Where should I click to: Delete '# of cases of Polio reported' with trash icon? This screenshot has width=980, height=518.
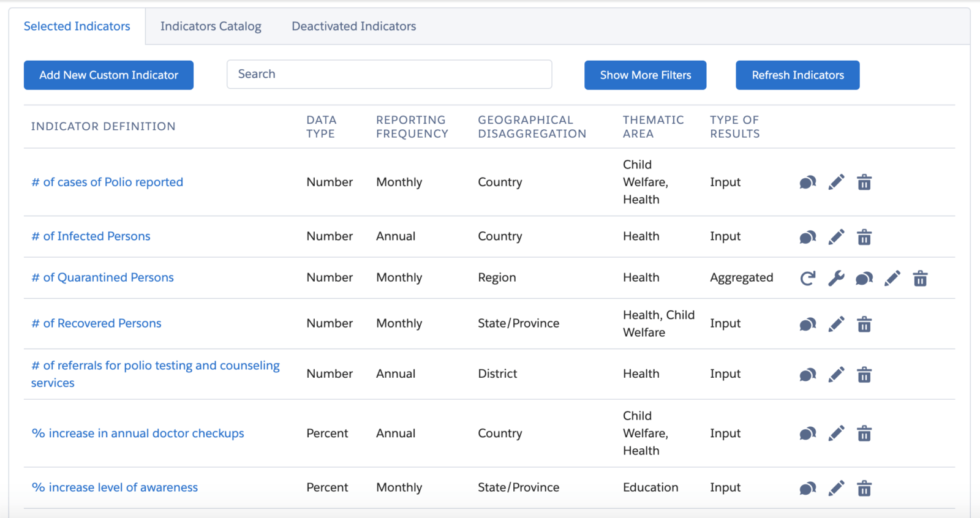click(864, 182)
